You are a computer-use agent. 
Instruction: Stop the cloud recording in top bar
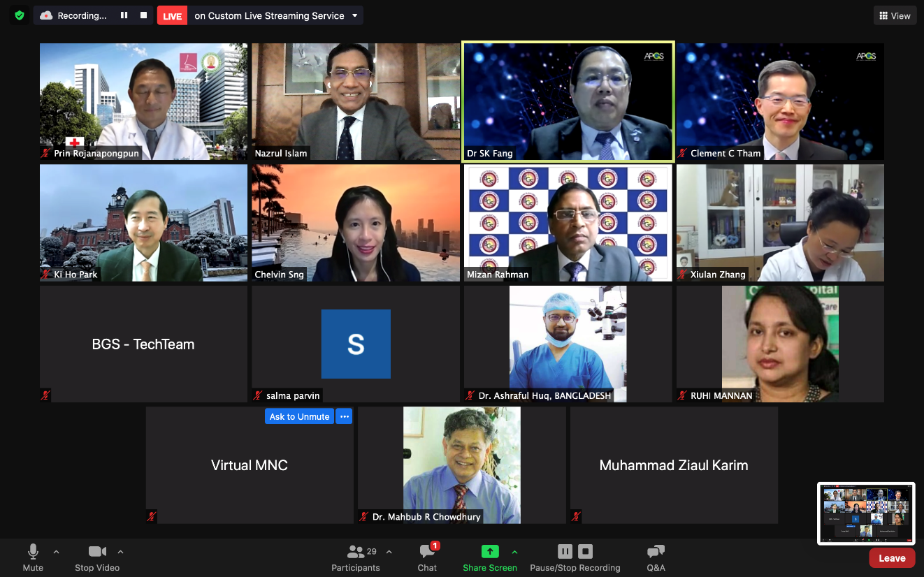[144, 15]
